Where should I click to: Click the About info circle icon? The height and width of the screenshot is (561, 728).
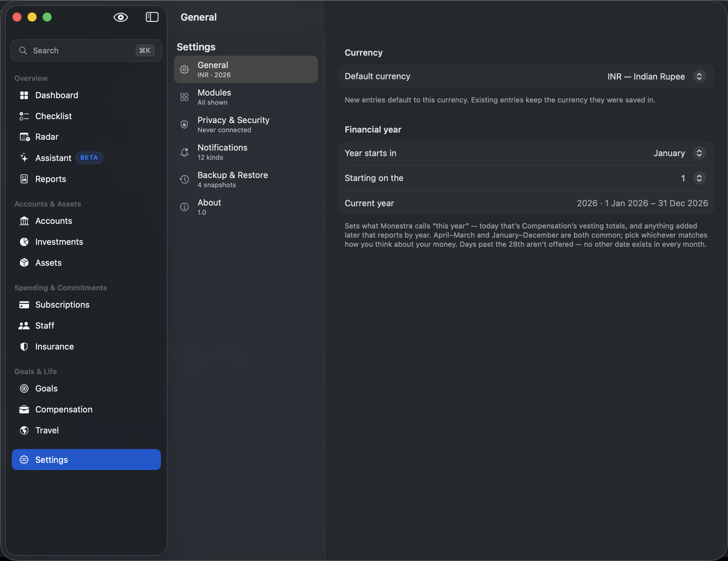point(184,207)
